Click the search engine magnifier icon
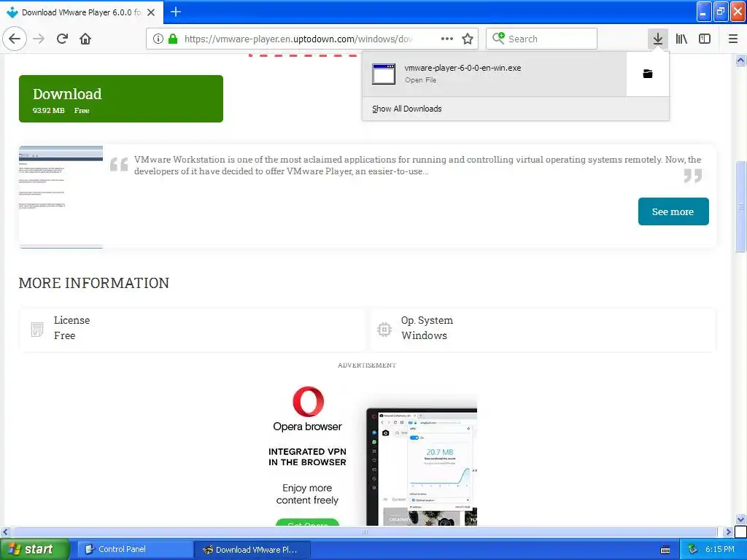 [x=498, y=38]
